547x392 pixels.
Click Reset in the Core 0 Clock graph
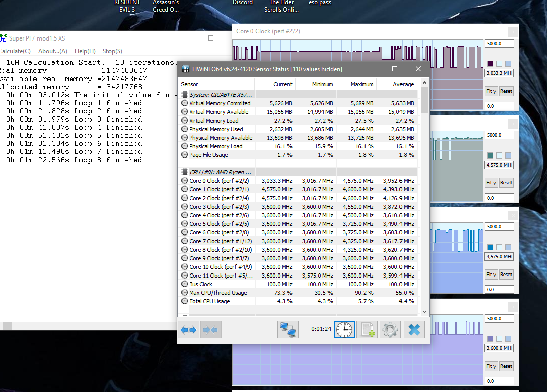[506, 91]
